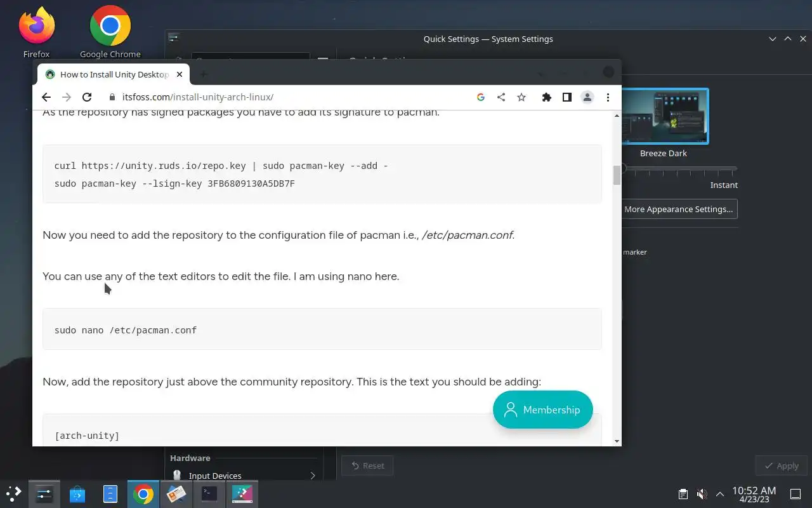Screen dimensions: 812x508
Task: Switch to Chrome in the taskbar
Action: point(143,493)
